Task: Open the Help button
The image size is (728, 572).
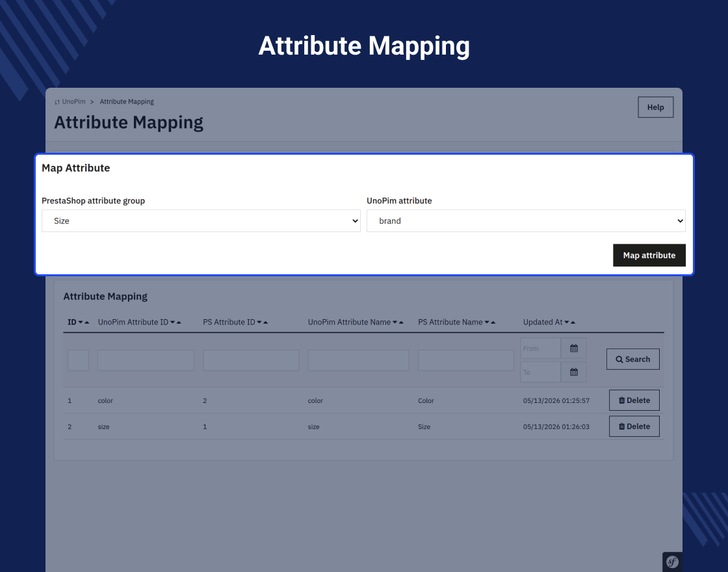Action: 656,107
